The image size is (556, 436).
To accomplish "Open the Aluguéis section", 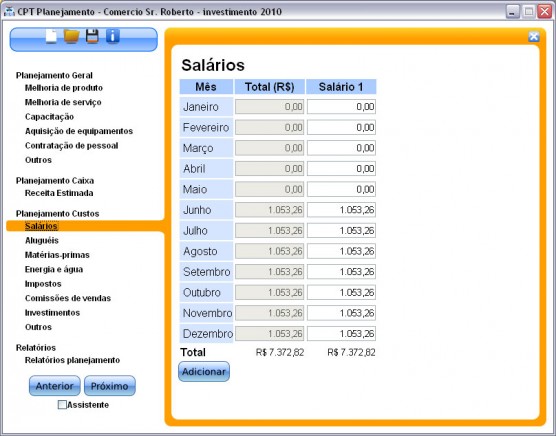I will pyautogui.click(x=41, y=240).
